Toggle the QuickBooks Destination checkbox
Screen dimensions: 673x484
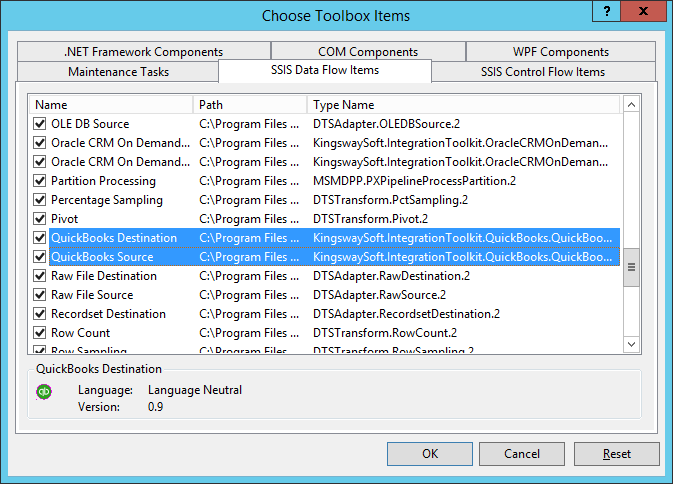point(40,238)
